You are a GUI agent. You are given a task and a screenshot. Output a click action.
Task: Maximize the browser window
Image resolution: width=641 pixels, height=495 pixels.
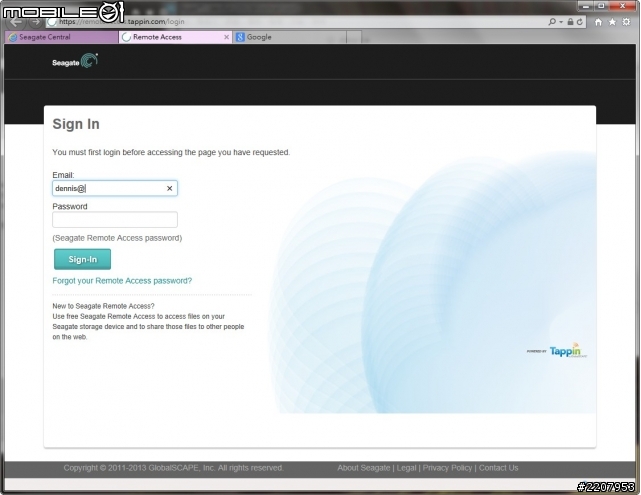click(x=601, y=6)
